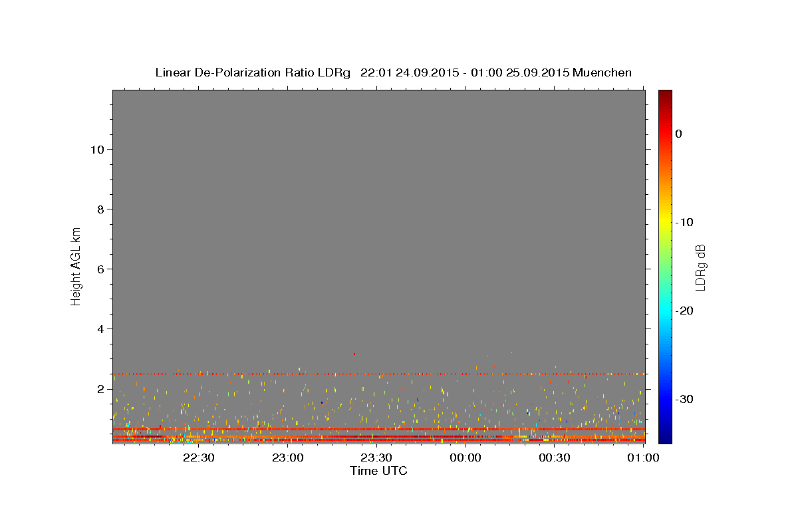Click the colorbar value label -10
The height and width of the screenshot is (532, 798).
[684, 222]
